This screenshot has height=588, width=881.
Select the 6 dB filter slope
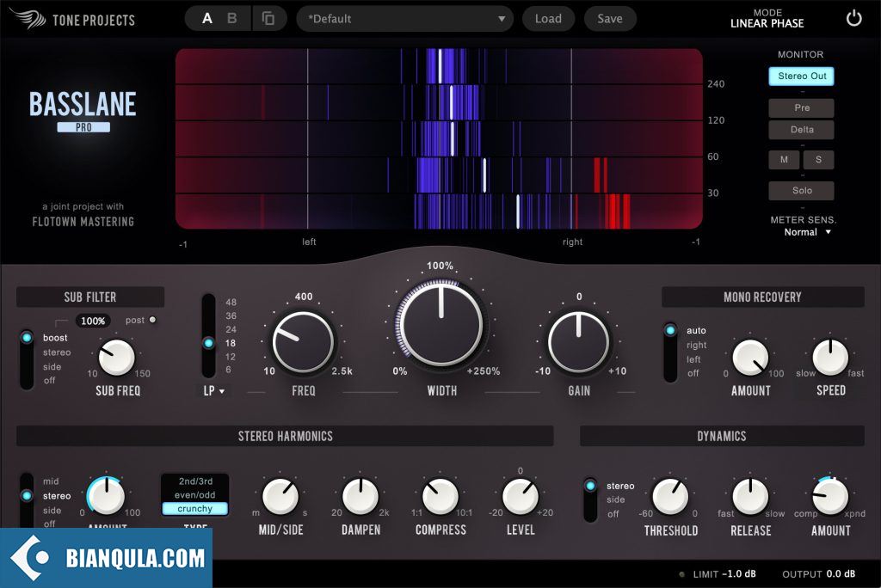229,370
